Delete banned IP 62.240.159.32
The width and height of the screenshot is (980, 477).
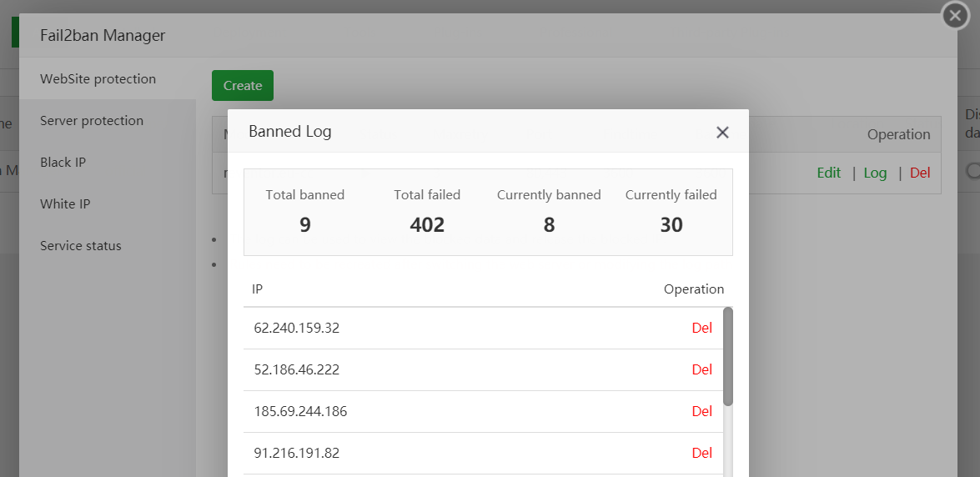pyautogui.click(x=702, y=328)
